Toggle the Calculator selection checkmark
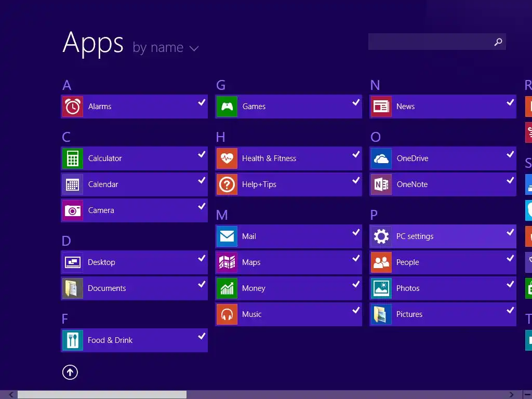The image size is (532, 399). 202,154
